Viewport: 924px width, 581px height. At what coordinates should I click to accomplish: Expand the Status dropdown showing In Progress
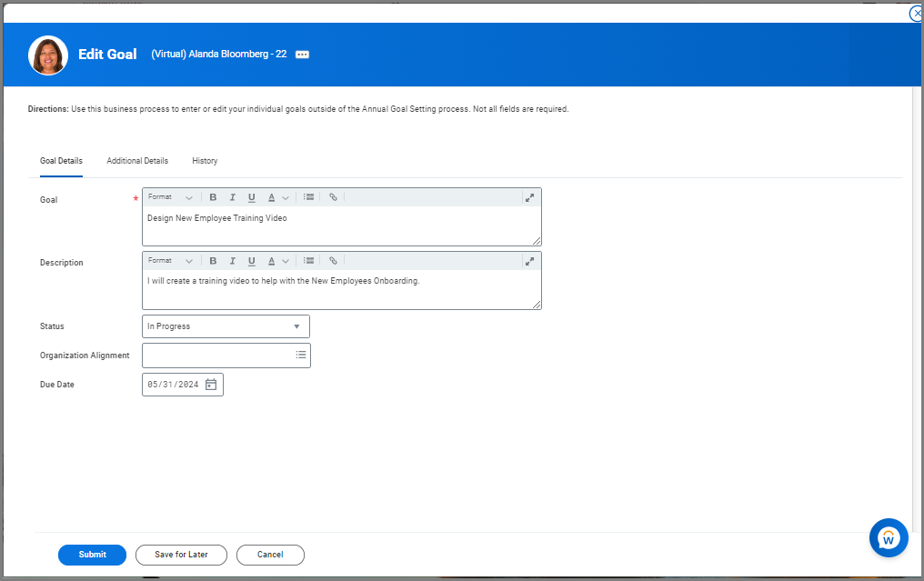pos(226,326)
